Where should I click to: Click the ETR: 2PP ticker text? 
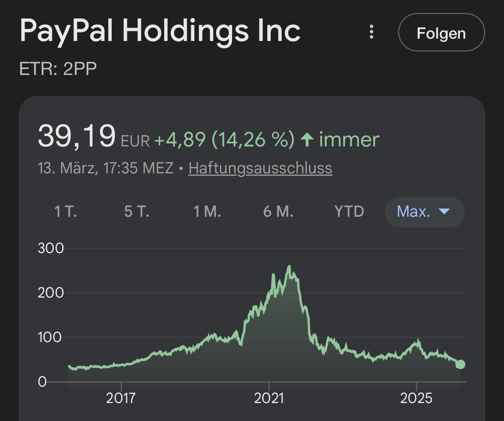(58, 69)
